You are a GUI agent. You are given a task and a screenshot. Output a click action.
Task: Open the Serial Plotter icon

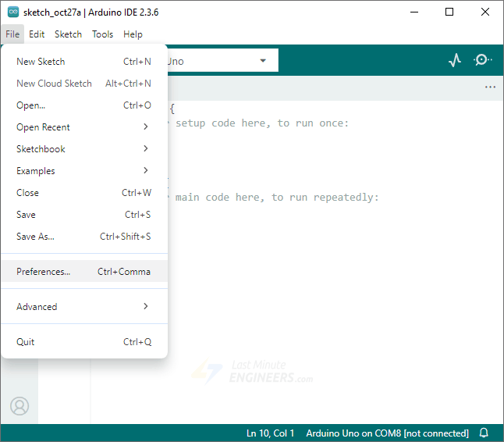(455, 60)
